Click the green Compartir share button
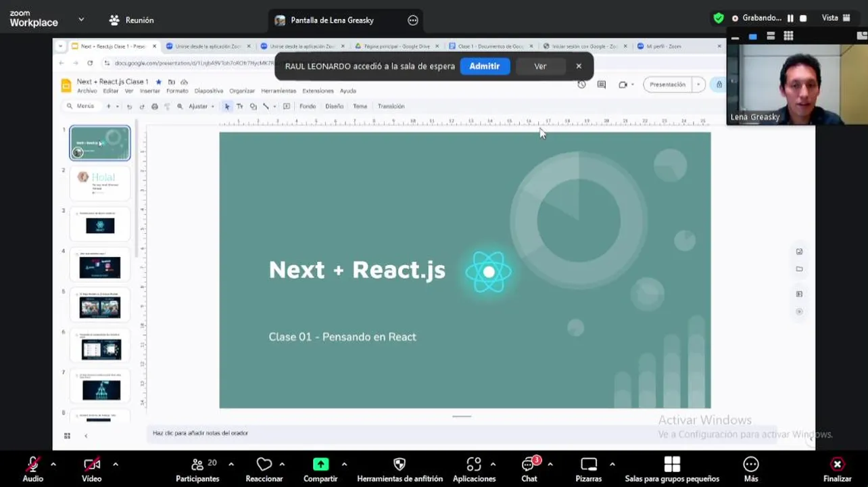The image size is (868, 487). click(x=320, y=464)
